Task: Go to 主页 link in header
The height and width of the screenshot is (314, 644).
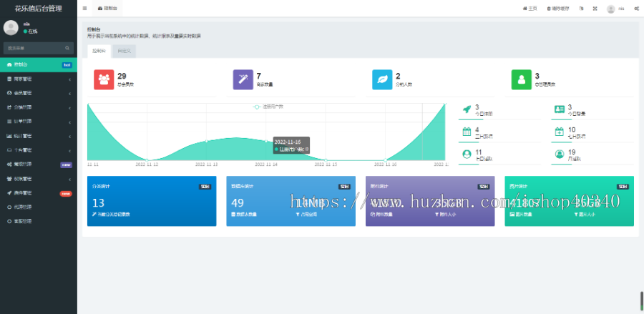Action: coord(530,8)
